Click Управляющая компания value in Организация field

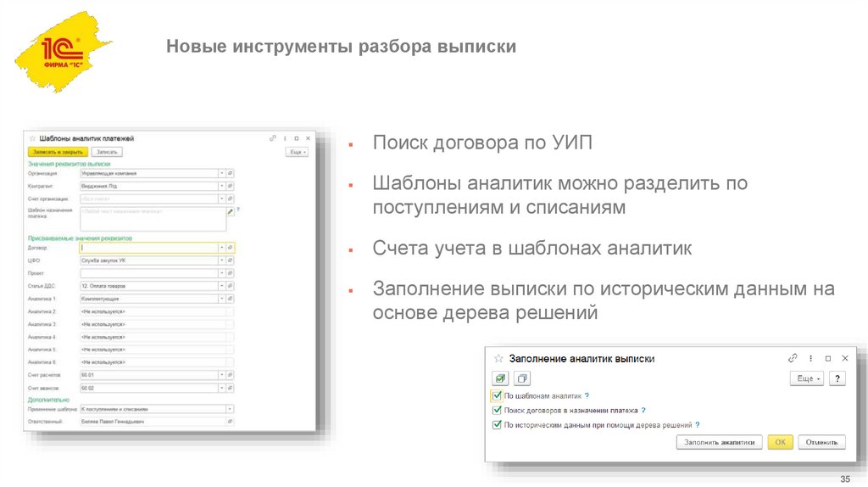(x=109, y=173)
